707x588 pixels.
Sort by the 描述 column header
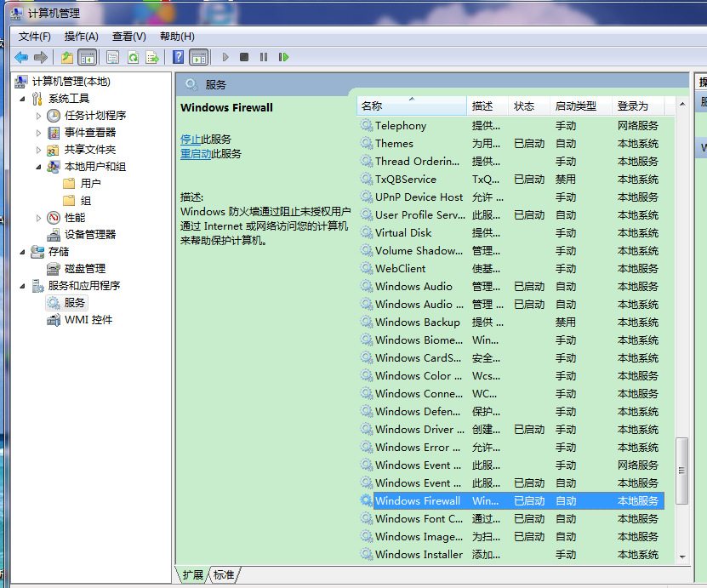point(487,106)
